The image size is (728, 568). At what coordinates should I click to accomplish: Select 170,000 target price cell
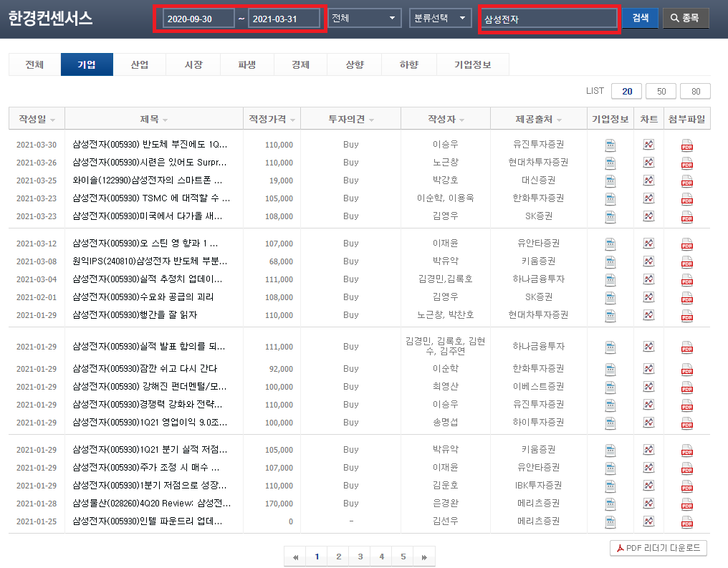pos(279,504)
